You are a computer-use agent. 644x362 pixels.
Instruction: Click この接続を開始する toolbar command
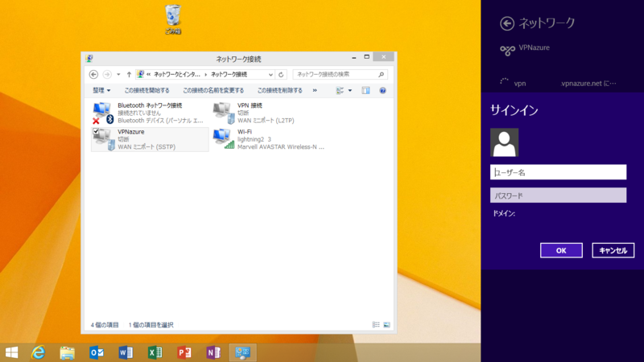click(x=147, y=90)
